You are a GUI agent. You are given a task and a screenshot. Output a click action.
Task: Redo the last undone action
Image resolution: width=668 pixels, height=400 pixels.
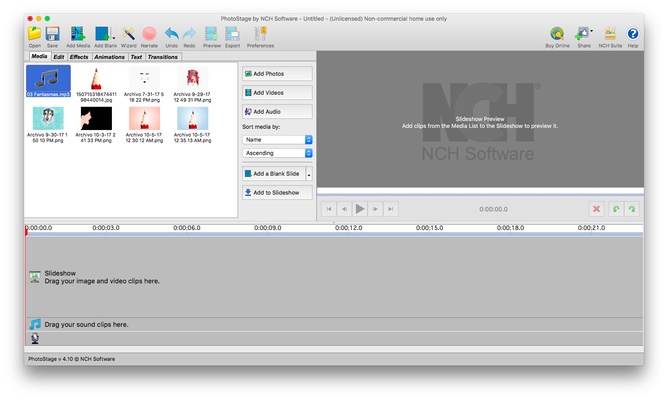(189, 36)
